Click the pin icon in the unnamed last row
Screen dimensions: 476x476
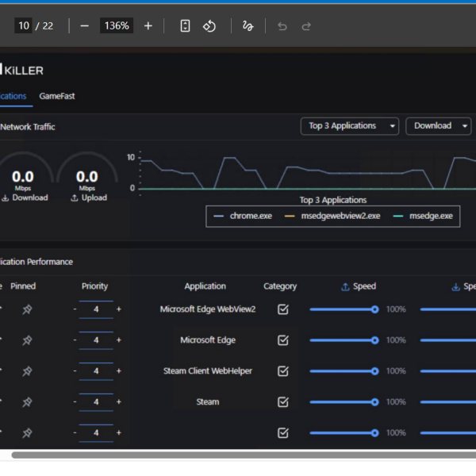tap(27, 432)
